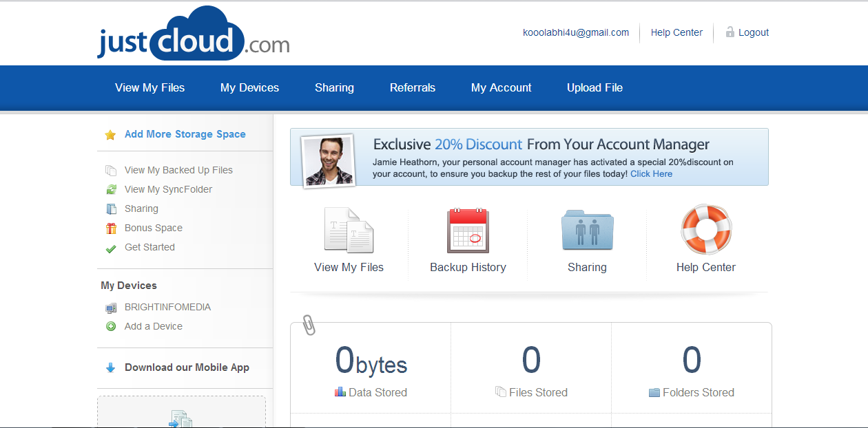
Task: Go to Sharing in the navigation bar
Action: (334, 87)
